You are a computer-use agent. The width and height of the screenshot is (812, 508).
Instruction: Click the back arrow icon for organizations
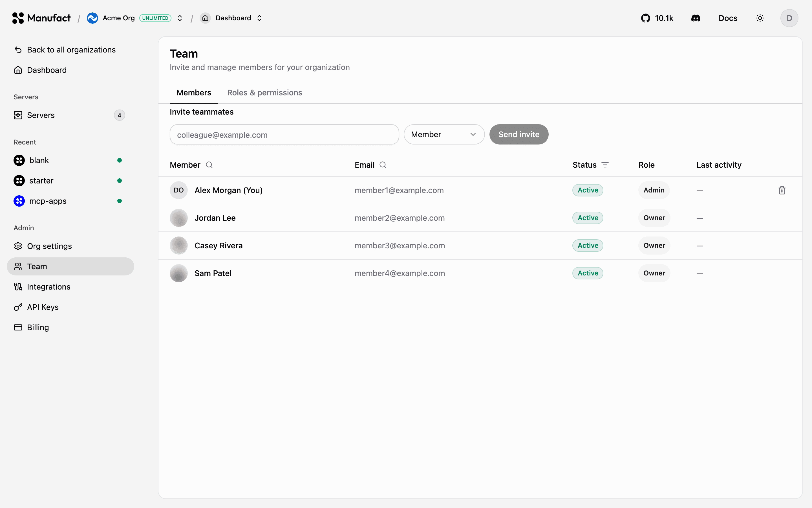18,50
